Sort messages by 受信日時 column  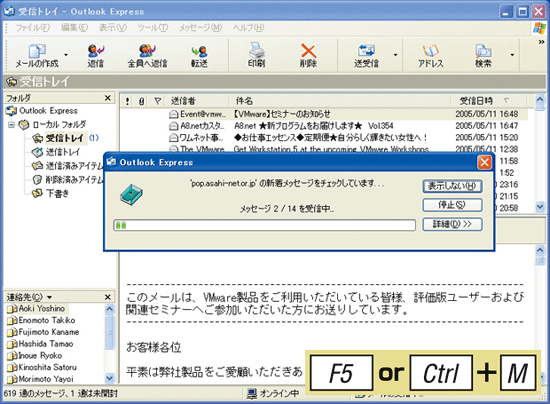click(x=489, y=101)
